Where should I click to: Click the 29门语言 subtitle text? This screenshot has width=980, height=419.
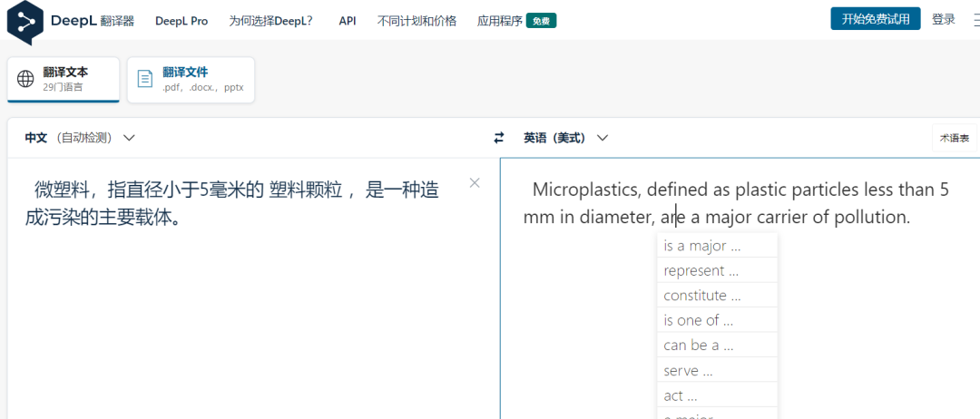coord(63,87)
